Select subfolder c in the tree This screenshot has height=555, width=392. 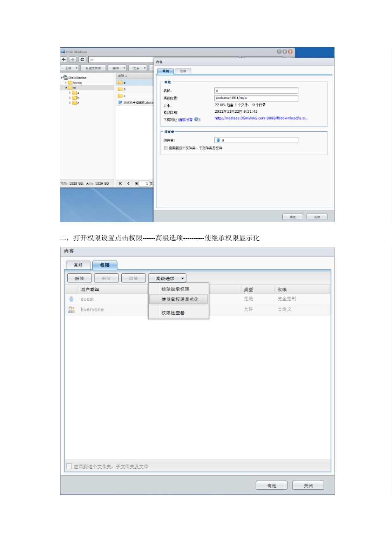(x=76, y=103)
